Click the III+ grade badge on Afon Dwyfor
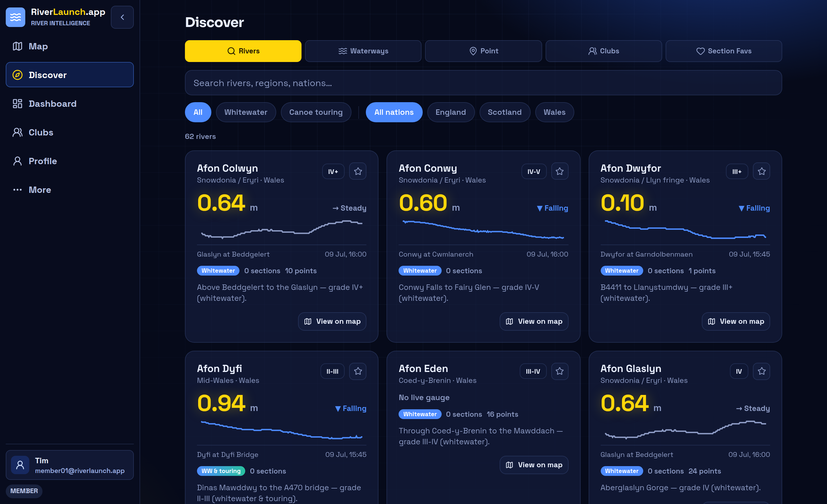The height and width of the screenshot is (504, 827). pos(737,171)
